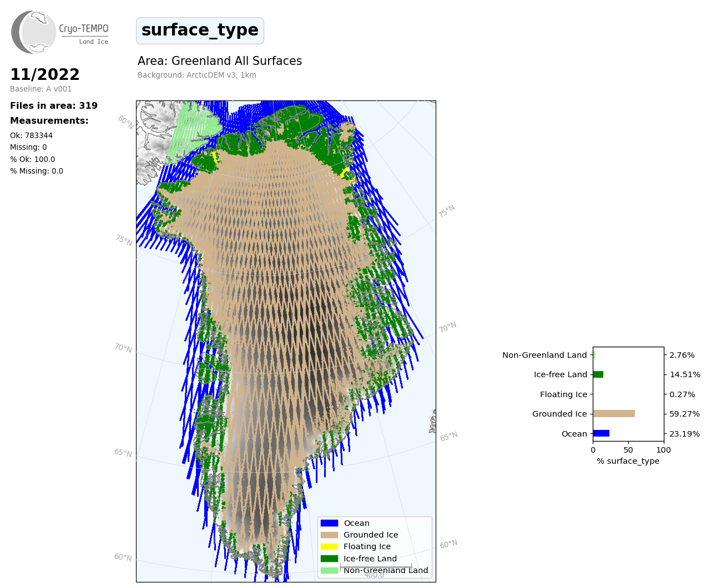Click the Ocean bar in chart
Screen dimensions: 706x588
[x=601, y=433]
